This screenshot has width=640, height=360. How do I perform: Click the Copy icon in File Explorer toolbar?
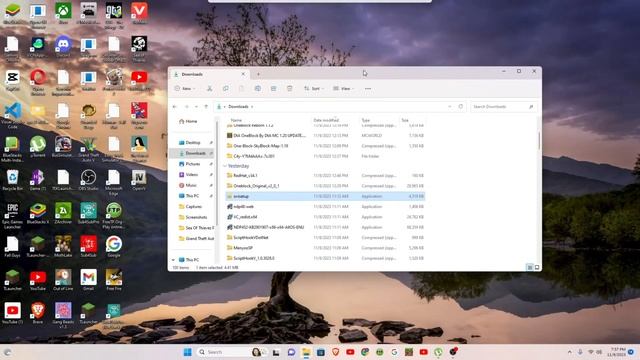pyautogui.click(x=225, y=89)
